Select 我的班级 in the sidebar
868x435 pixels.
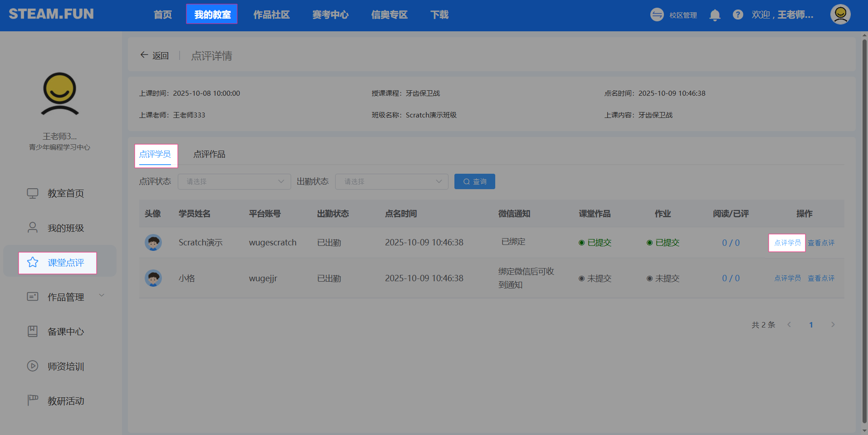click(x=65, y=228)
